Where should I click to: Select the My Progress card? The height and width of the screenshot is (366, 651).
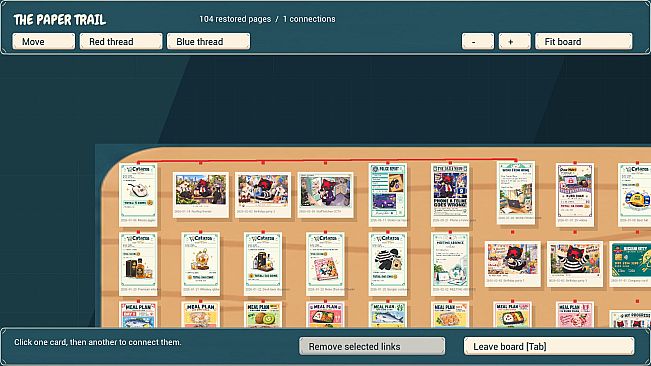point(630,319)
